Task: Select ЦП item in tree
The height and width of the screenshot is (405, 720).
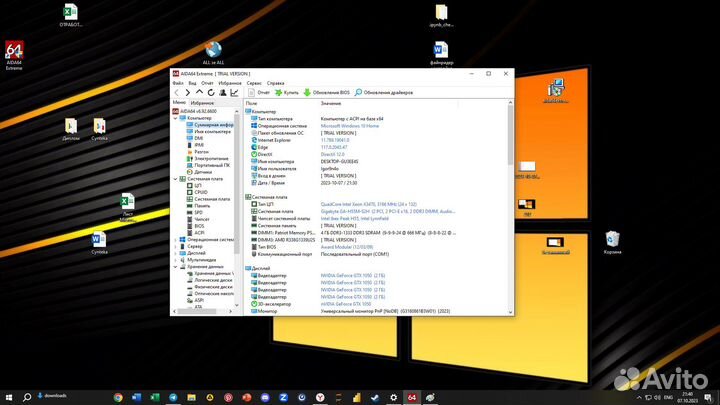Action: (x=194, y=186)
